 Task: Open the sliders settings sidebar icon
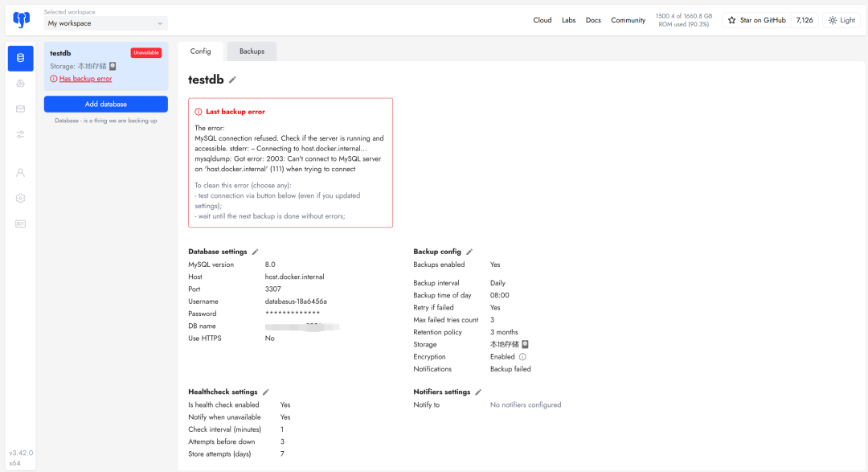click(20, 134)
